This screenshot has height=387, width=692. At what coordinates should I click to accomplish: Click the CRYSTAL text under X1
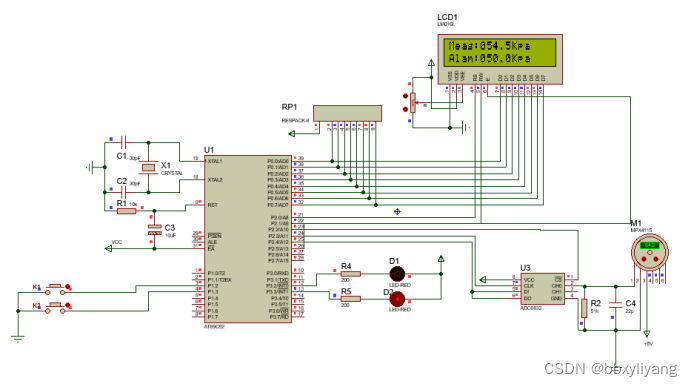pos(172,173)
